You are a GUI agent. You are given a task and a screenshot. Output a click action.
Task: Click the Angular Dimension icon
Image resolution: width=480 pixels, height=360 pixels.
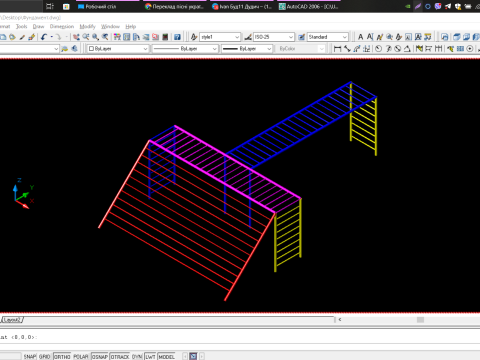407,49
